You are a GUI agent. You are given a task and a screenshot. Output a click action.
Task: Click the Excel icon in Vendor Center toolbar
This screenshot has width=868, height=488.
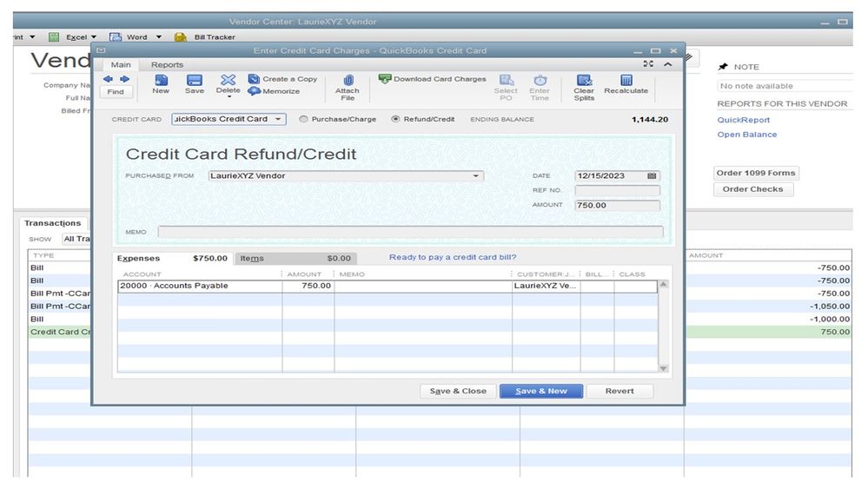pos(54,37)
